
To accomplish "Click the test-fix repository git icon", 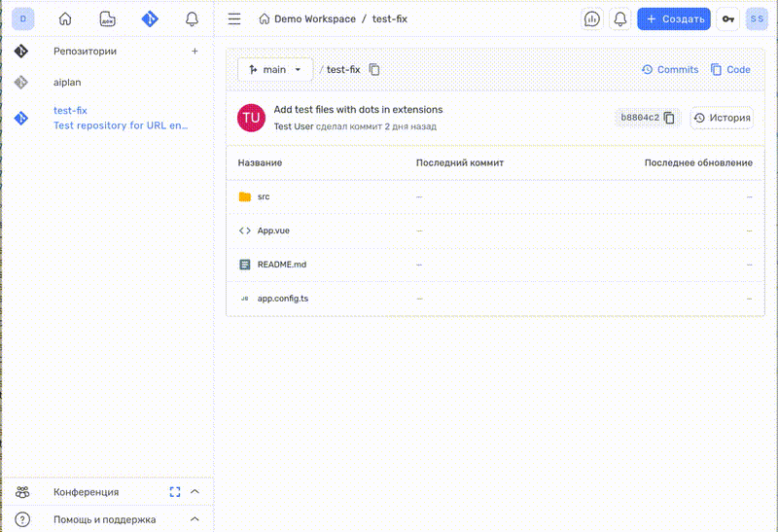I will click(20, 118).
